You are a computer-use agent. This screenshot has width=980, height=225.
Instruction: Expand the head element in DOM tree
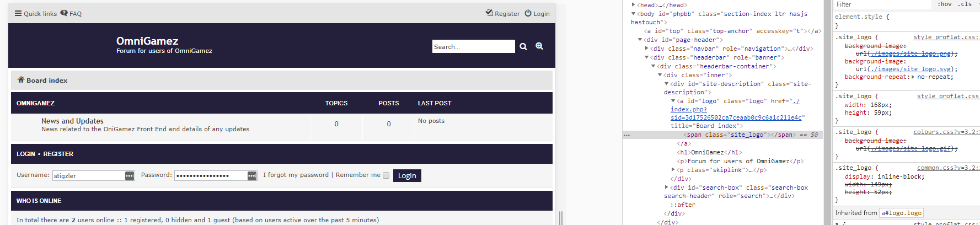pyautogui.click(x=633, y=5)
